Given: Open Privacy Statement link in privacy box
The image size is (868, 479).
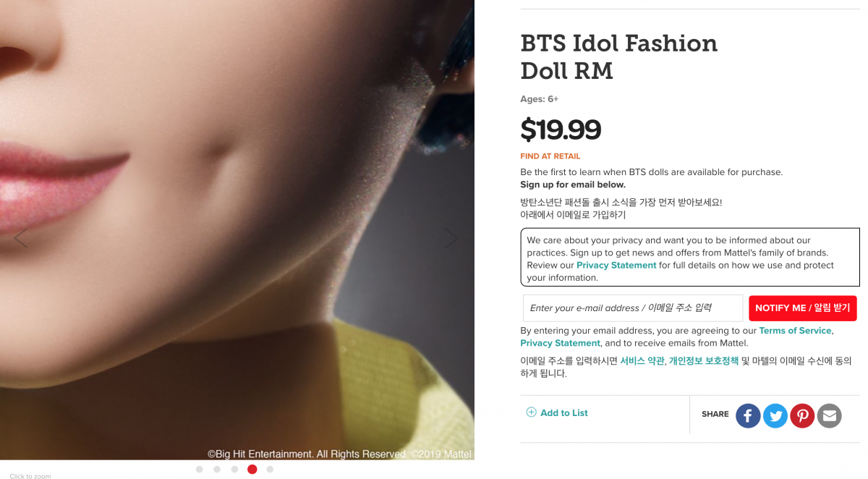Looking at the screenshot, I should [616, 266].
